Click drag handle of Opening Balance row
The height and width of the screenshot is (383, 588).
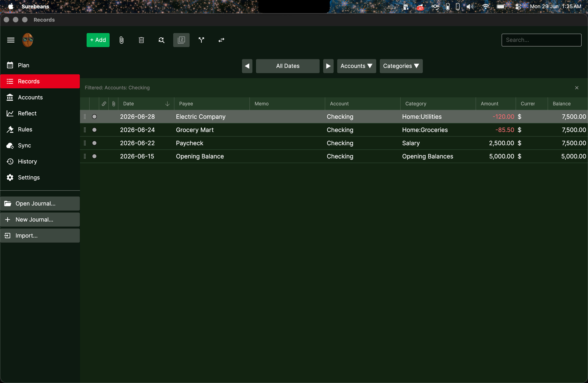(x=85, y=156)
